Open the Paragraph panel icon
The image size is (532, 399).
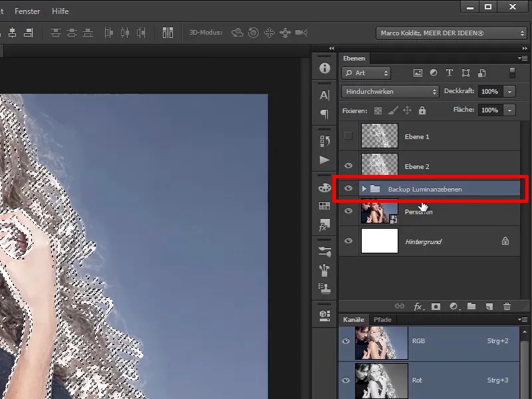point(325,114)
